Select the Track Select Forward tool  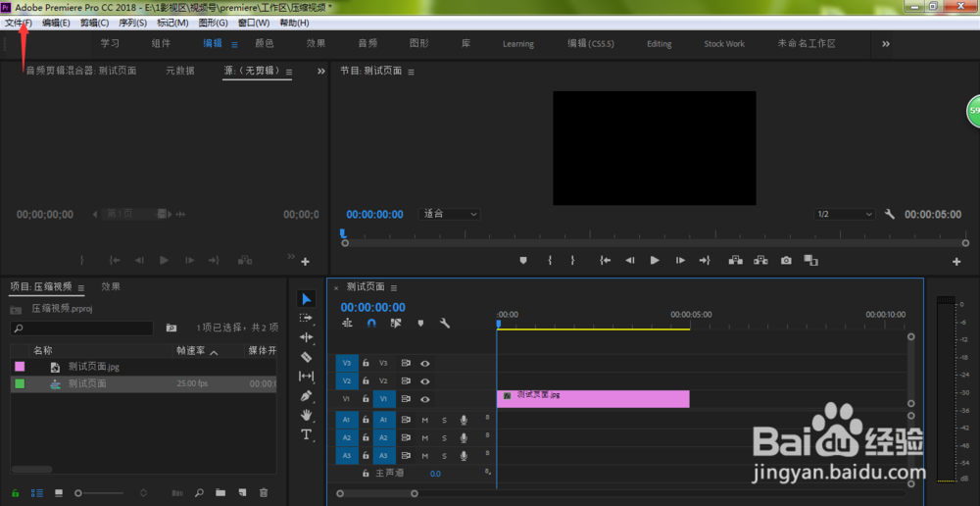point(306,318)
